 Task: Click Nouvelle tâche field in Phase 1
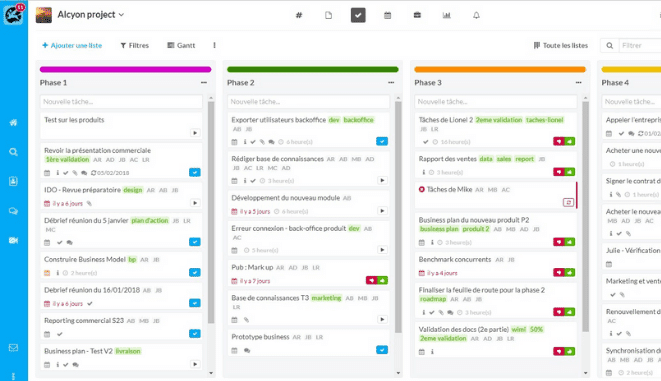point(121,102)
